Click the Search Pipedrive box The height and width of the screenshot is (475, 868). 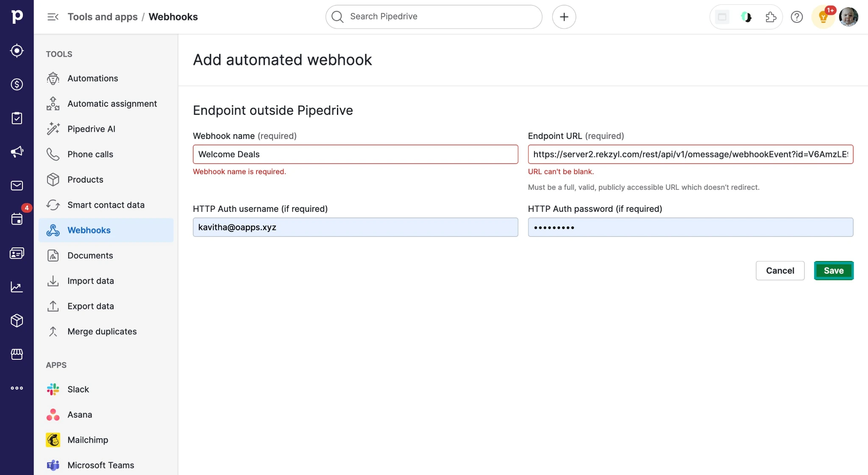(434, 17)
